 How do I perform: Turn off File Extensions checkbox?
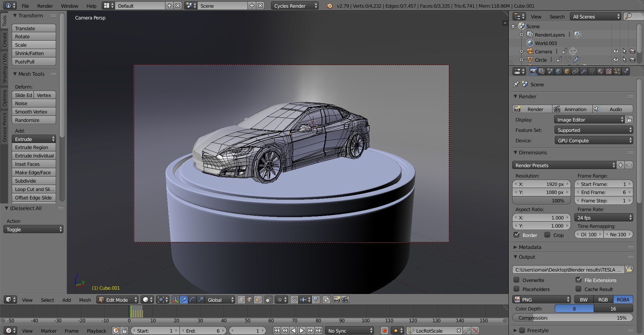pos(579,280)
